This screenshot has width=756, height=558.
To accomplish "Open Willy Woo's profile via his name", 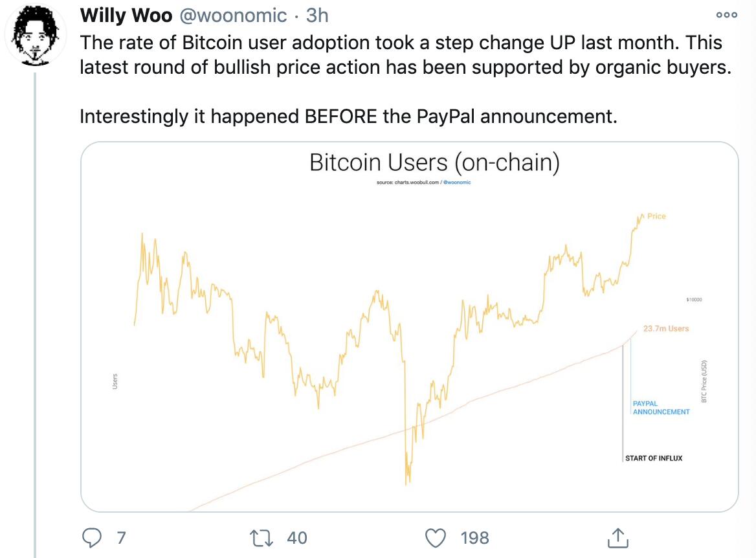I will (x=126, y=16).
